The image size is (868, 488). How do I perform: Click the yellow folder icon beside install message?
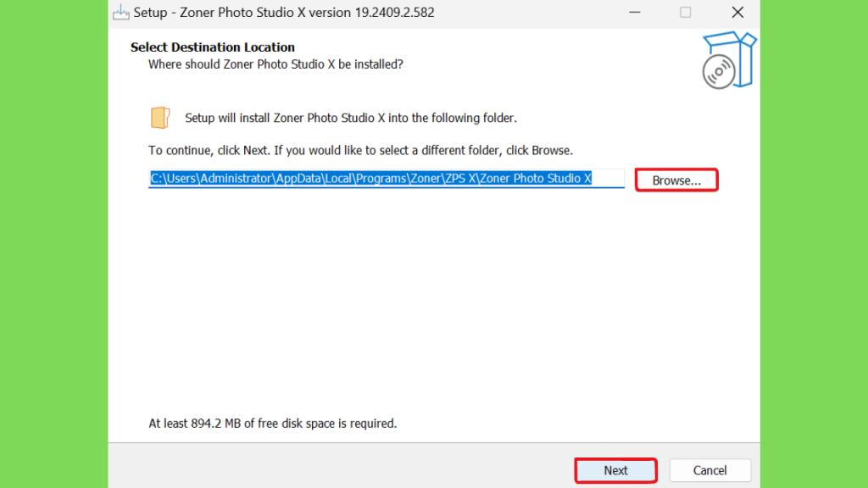(x=160, y=118)
